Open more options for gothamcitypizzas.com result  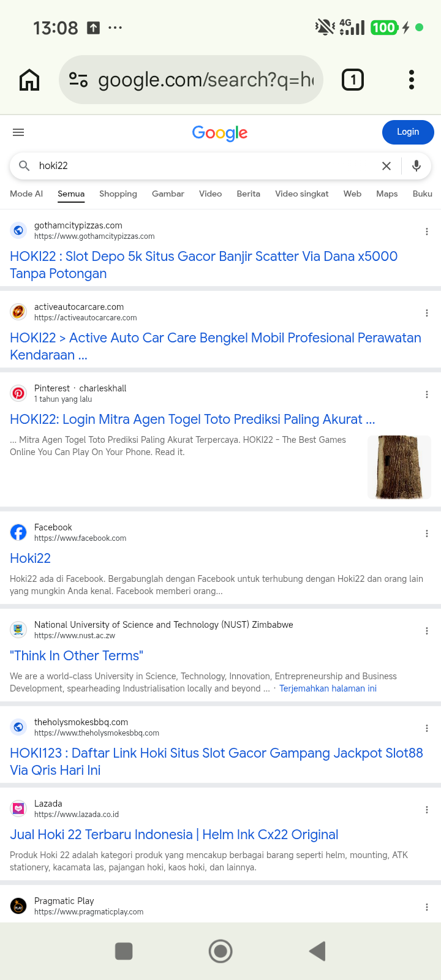(x=427, y=232)
